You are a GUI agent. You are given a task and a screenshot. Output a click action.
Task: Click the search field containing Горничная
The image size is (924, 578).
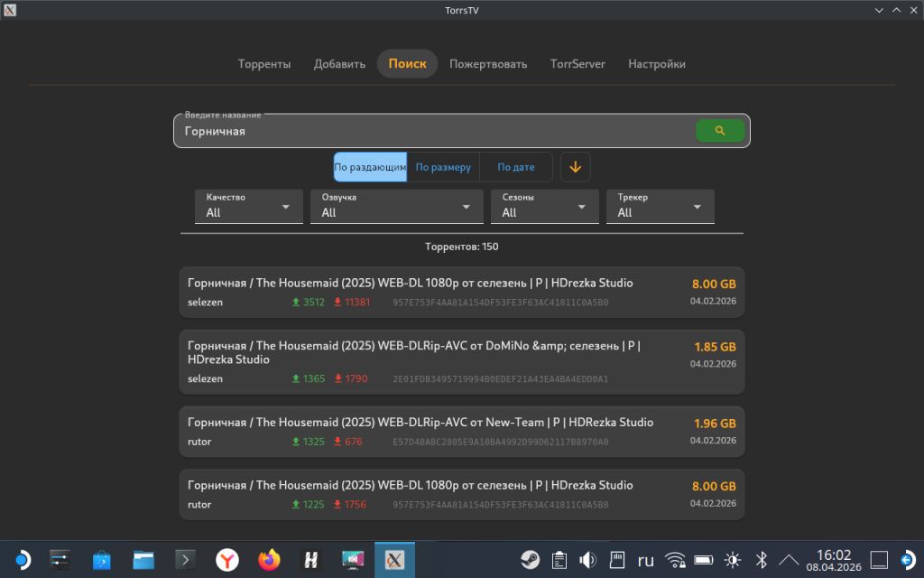pos(433,131)
